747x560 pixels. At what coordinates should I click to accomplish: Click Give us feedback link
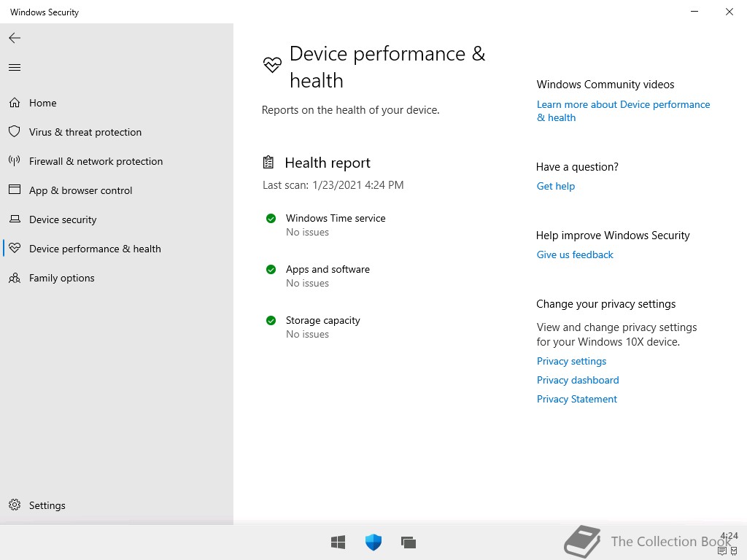(575, 254)
